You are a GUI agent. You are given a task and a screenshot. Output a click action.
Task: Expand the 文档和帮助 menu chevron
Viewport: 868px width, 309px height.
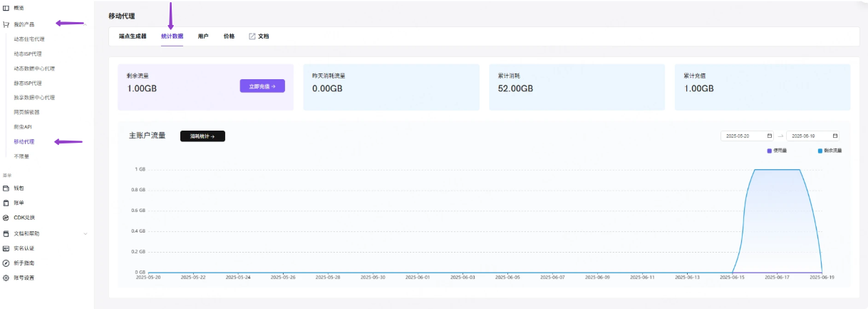coord(86,233)
